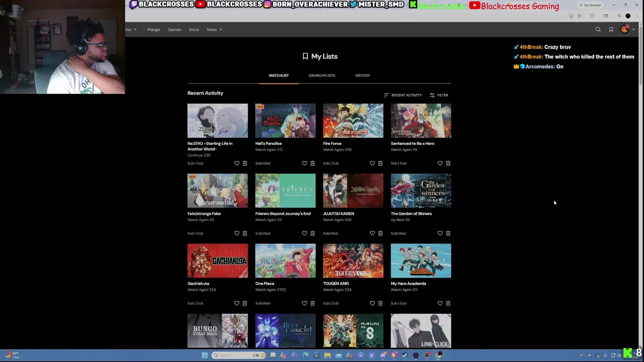The height and width of the screenshot is (362, 644).
Task: Favorite Frieren with heart icon
Action: coord(304,233)
